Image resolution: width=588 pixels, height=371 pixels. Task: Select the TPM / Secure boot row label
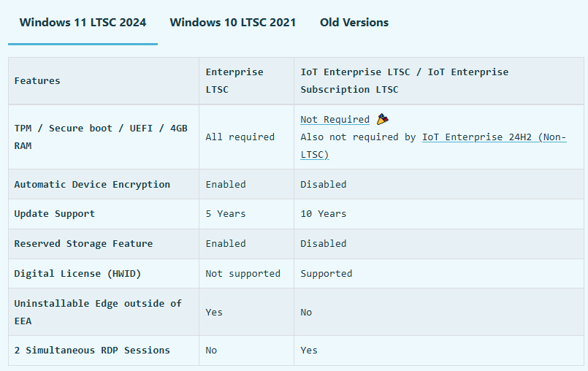101,137
